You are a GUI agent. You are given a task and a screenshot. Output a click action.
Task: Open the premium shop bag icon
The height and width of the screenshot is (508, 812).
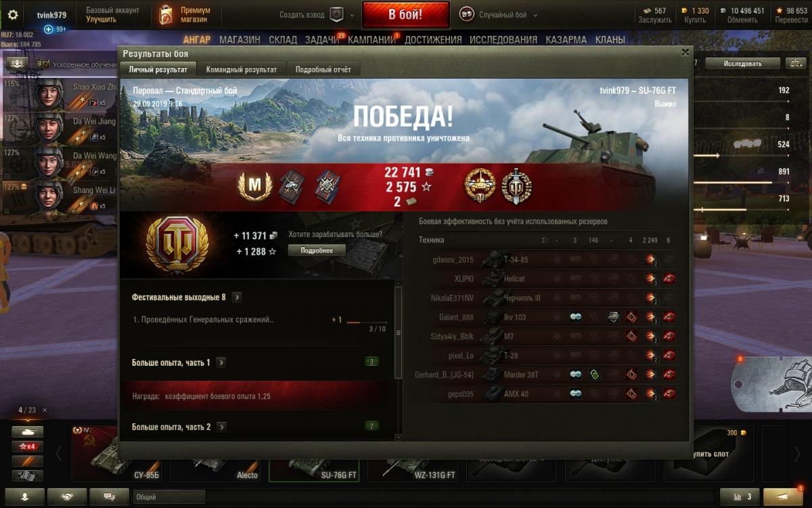(166, 15)
